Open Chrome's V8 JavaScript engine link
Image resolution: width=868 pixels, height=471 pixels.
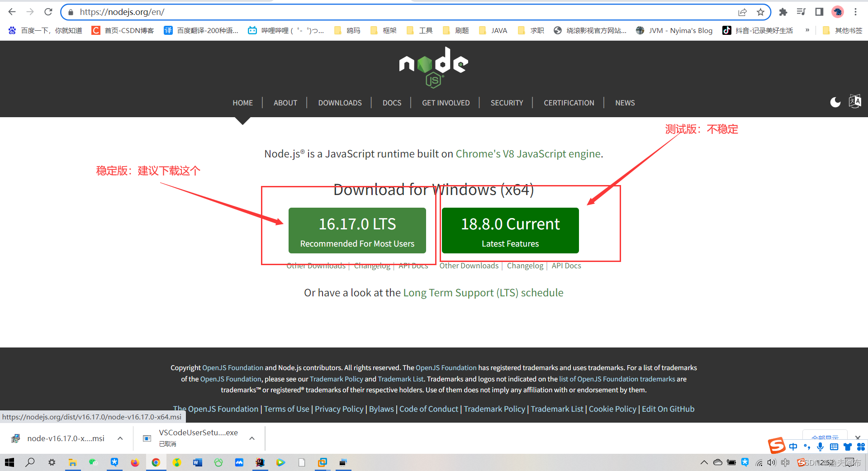(528, 154)
